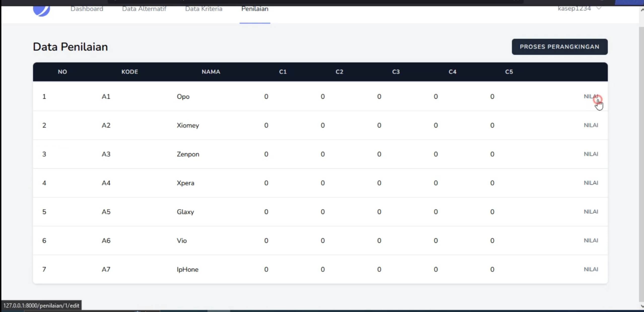Go to the Dashboard menu
This screenshot has height=312, width=644.
87,9
